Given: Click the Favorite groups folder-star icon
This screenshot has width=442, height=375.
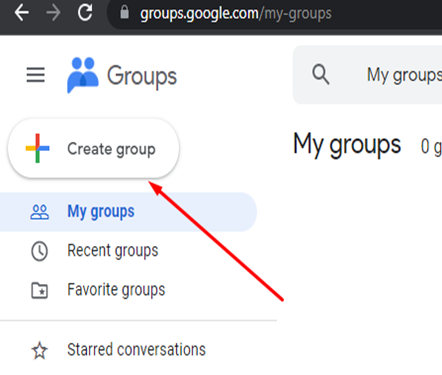Looking at the screenshot, I should pyautogui.click(x=40, y=290).
